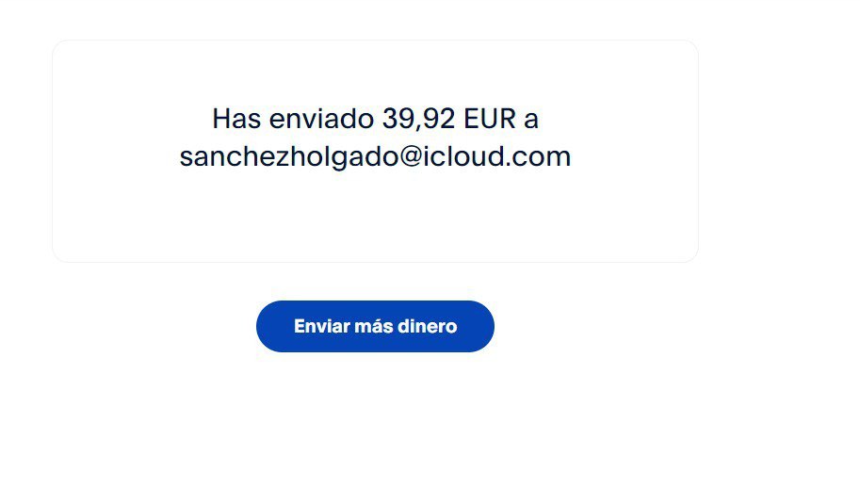Click the rounded right edge of blue button

tap(483, 326)
